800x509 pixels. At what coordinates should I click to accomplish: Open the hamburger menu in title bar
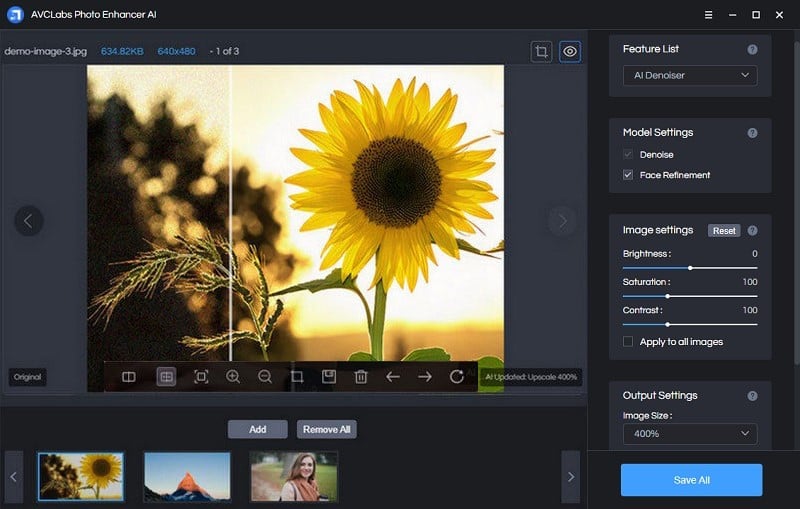708,15
